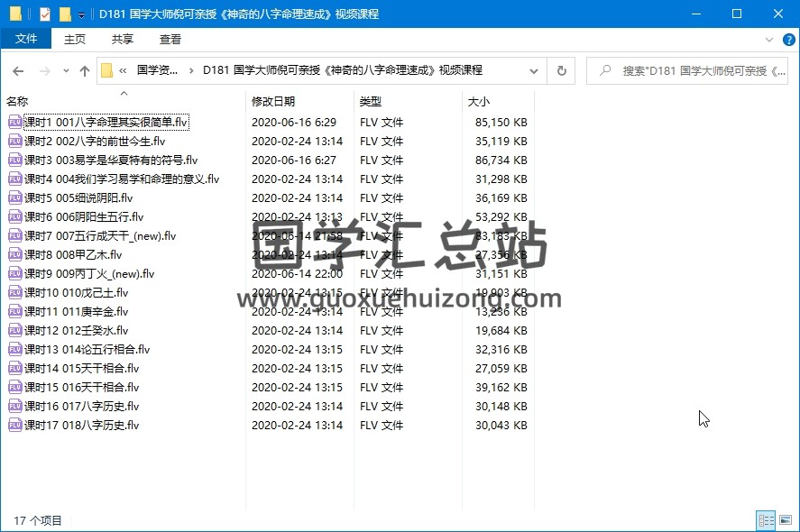The width and height of the screenshot is (800, 532).
Task: Open the 文件 menu tab
Action: pos(26,39)
